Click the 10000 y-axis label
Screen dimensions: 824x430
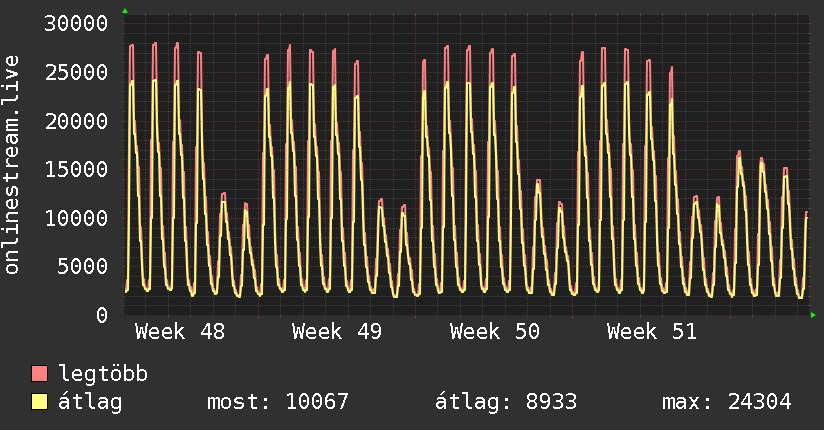coord(78,218)
